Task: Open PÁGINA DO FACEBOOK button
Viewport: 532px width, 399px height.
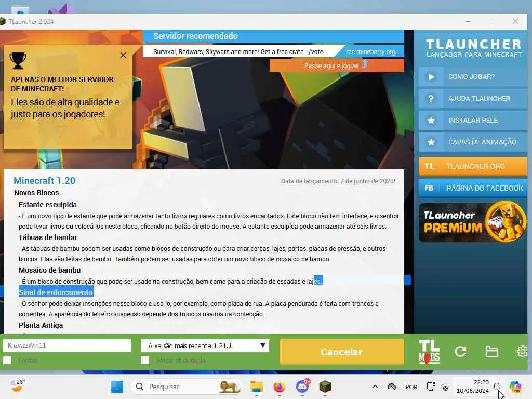Action: [473, 188]
